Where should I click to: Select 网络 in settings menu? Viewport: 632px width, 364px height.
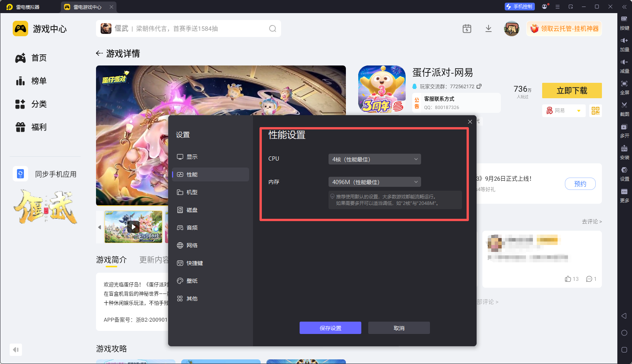click(x=210, y=245)
